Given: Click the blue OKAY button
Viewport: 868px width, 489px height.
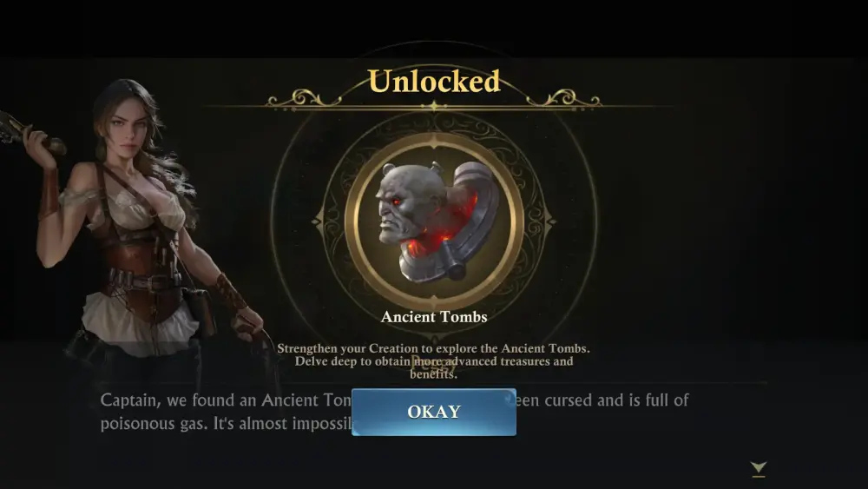Looking at the screenshot, I should click(x=434, y=412).
